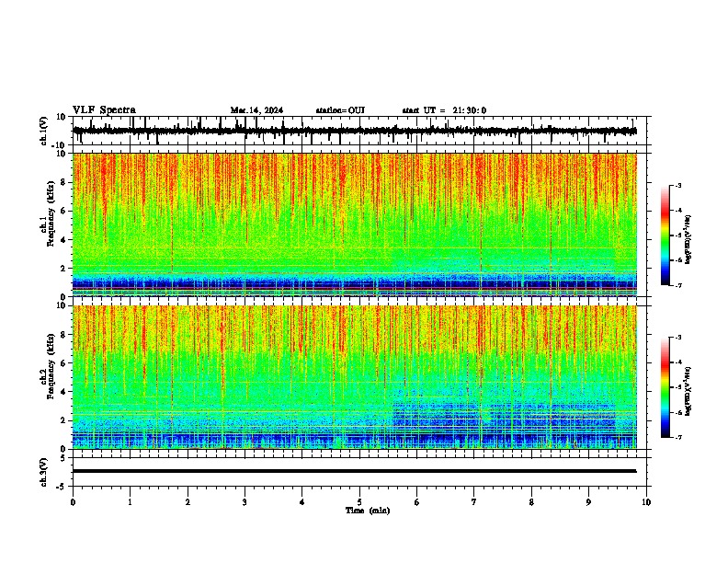The image size is (728, 563).
Task: Click inside the ch.2 spectrogram panel
Action: click(355, 377)
